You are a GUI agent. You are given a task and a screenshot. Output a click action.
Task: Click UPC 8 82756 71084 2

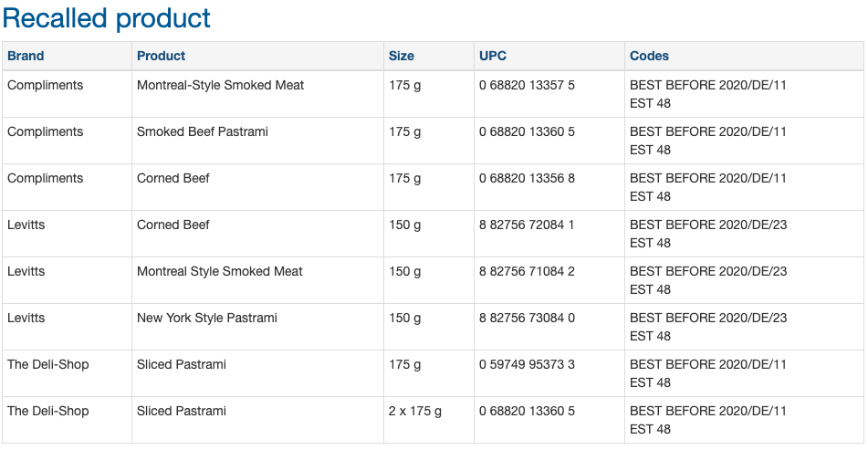pyautogui.click(x=527, y=271)
